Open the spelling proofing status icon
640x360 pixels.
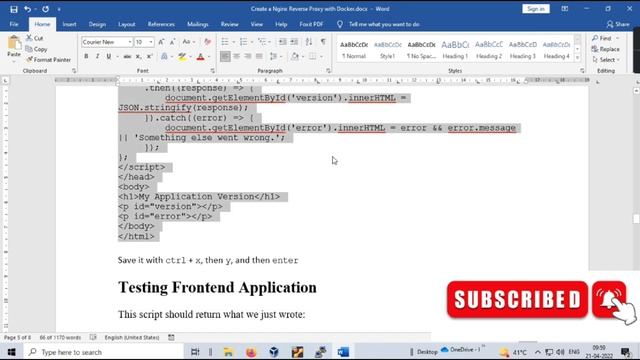click(x=93, y=338)
